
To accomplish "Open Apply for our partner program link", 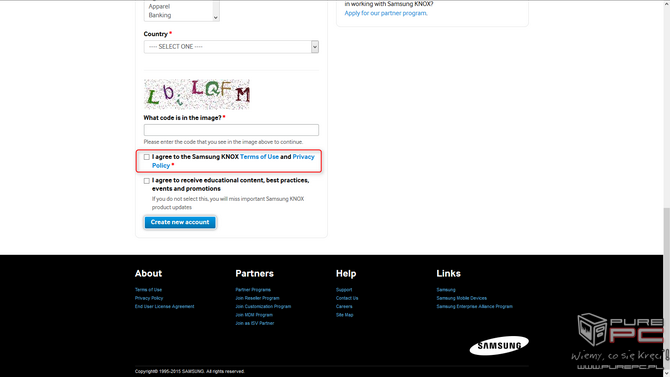I will 386,13.
